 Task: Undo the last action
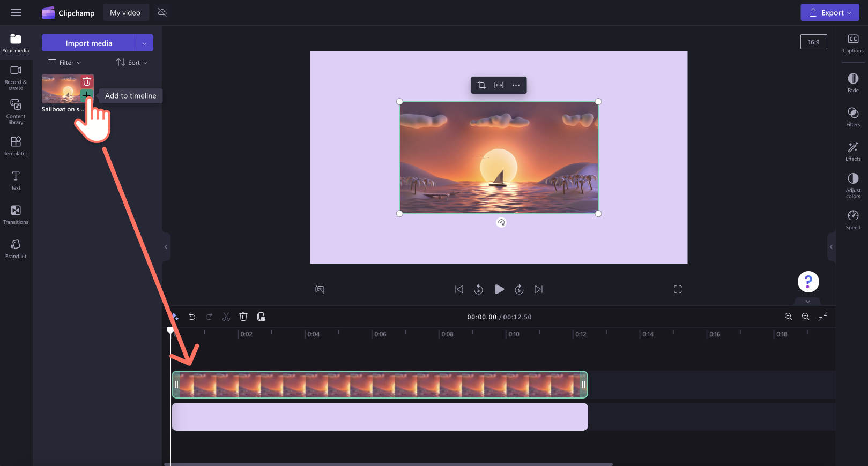192,317
